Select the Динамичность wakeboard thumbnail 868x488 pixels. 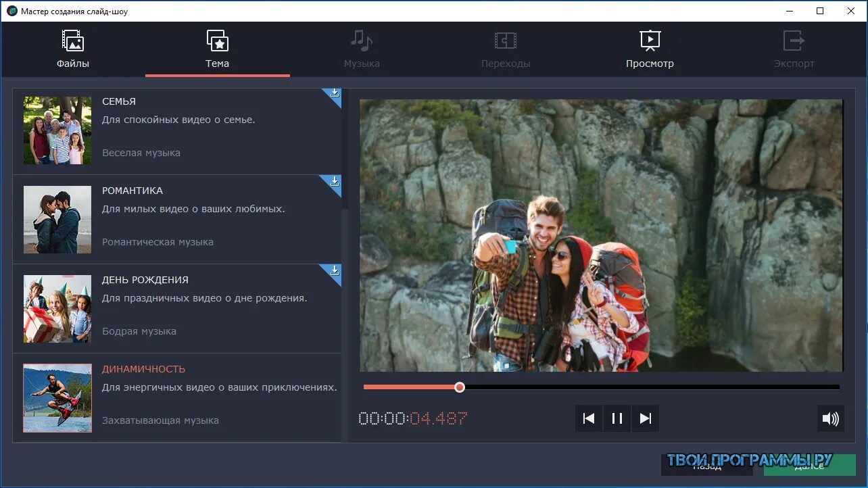[x=57, y=398]
